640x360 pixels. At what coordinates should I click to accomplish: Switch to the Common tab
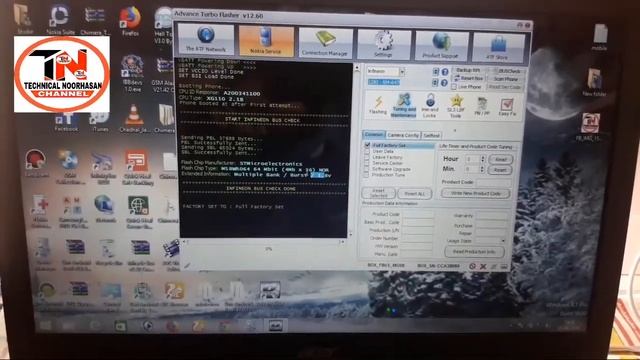(373, 134)
